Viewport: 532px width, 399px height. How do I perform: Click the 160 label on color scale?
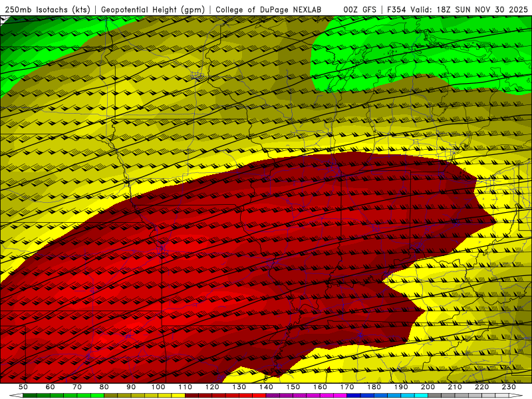point(320,387)
